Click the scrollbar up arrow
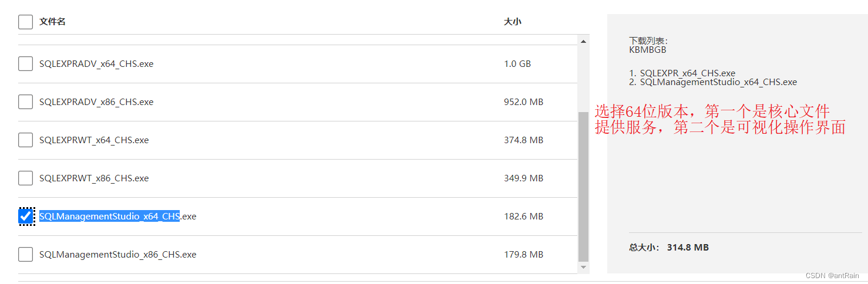The width and height of the screenshot is (868, 284). tap(583, 42)
